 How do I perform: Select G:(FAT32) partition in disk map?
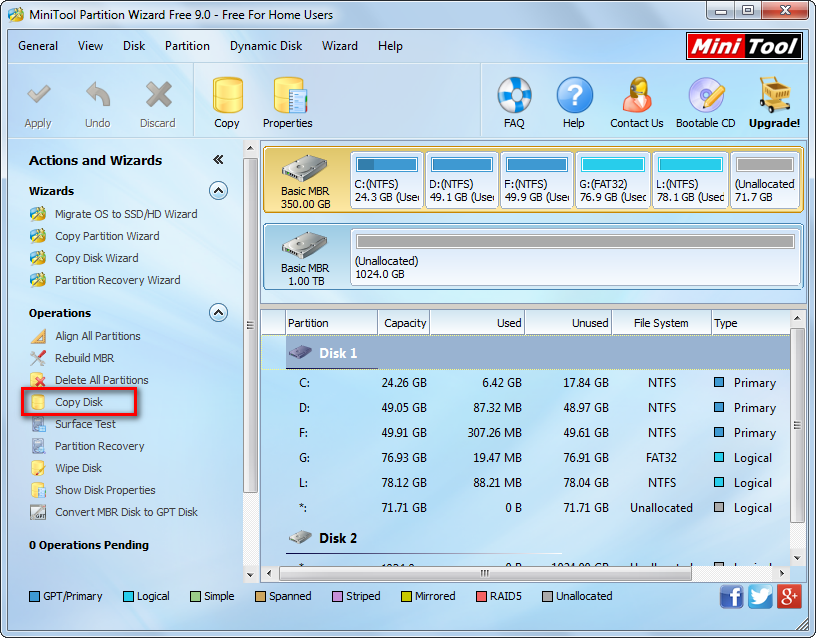tap(613, 180)
